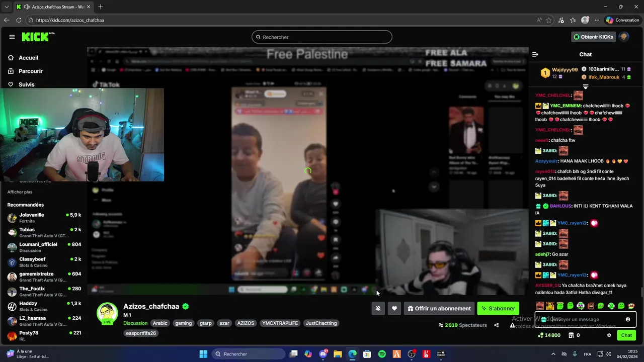The width and height of the screenshot is (644, 362).
Task: Open Haddzy recommended channel
Action: (x=44, y=306)
